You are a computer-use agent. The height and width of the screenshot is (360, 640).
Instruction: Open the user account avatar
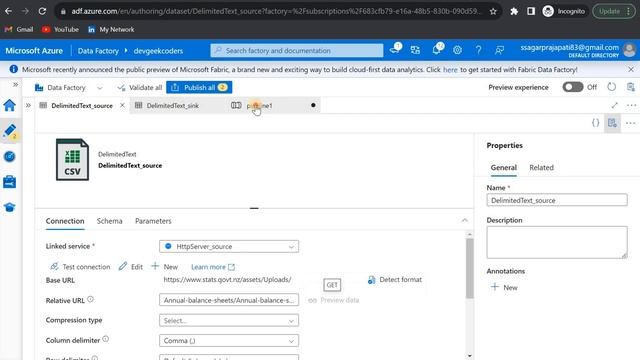629,50
